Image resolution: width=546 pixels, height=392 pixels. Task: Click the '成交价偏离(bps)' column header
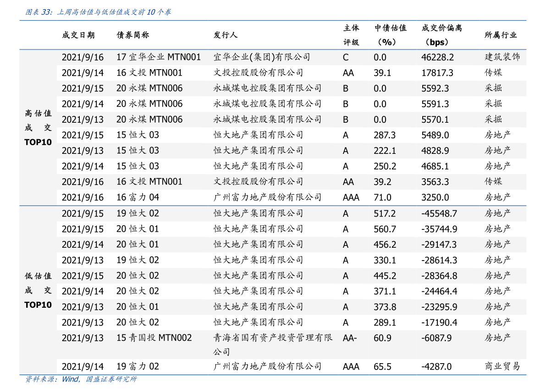[x=441, y=35]
